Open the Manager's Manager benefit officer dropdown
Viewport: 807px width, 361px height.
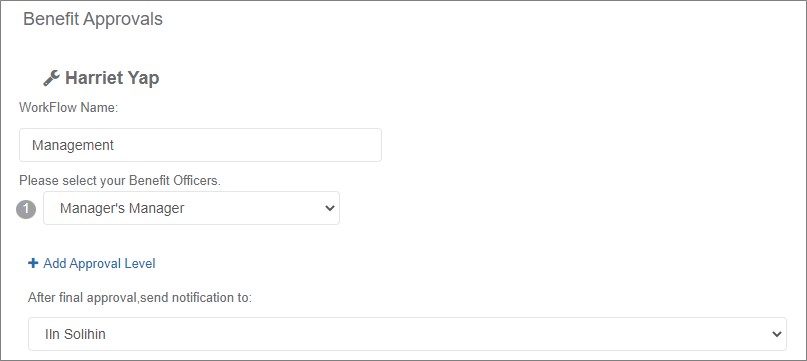click(191, 208)
